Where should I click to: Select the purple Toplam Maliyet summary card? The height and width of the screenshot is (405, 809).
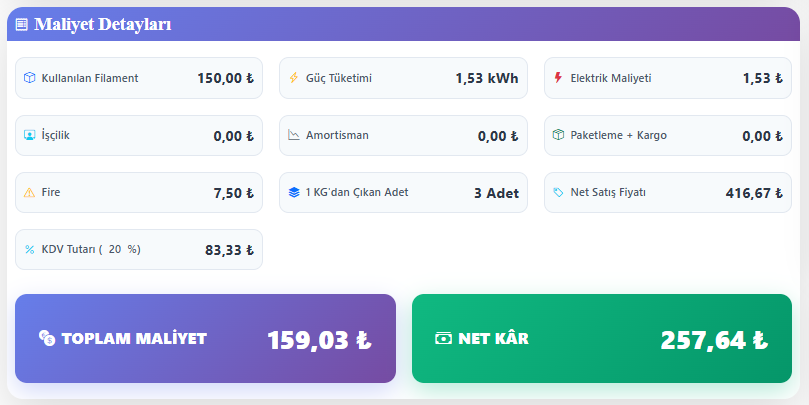(205, 338)
